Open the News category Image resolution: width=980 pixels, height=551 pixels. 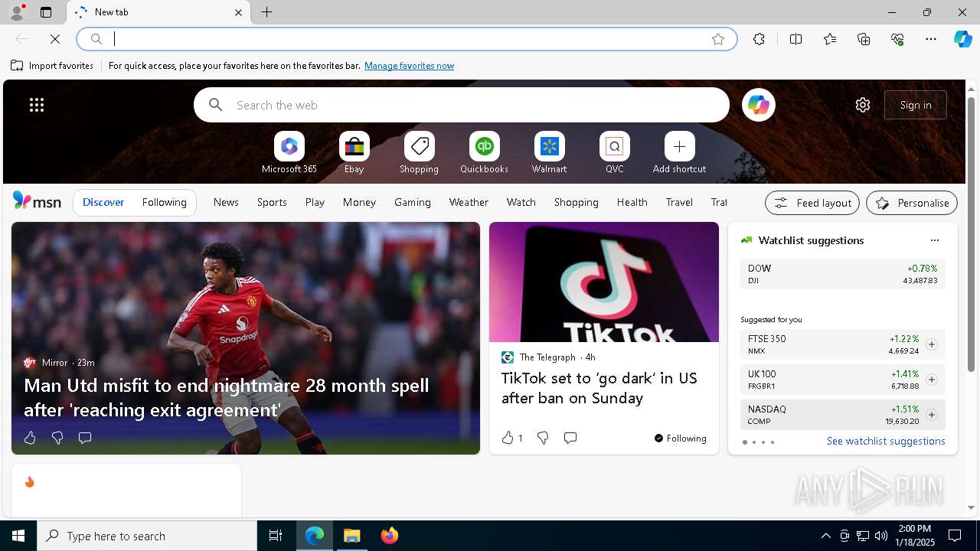point(226,202)
